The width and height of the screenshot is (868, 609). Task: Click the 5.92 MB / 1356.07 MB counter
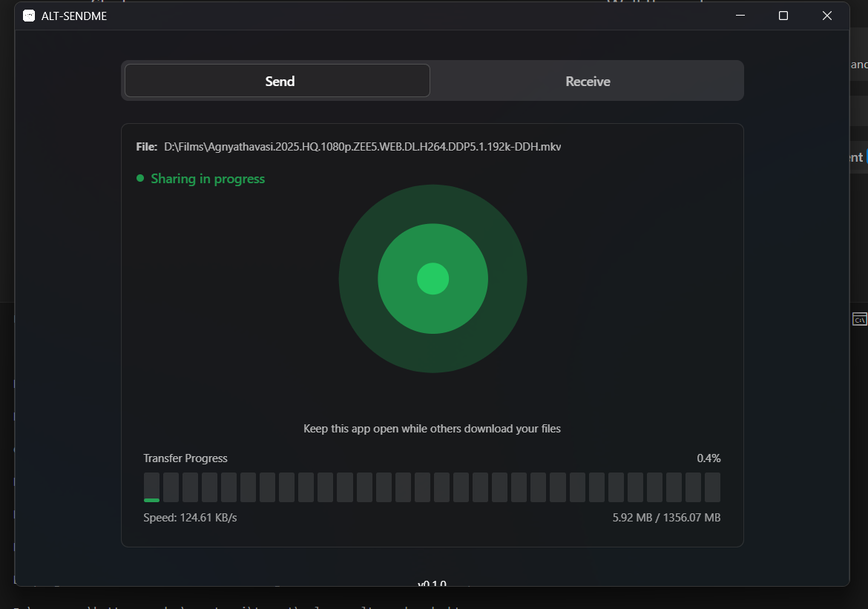click(x=666, y=517)
